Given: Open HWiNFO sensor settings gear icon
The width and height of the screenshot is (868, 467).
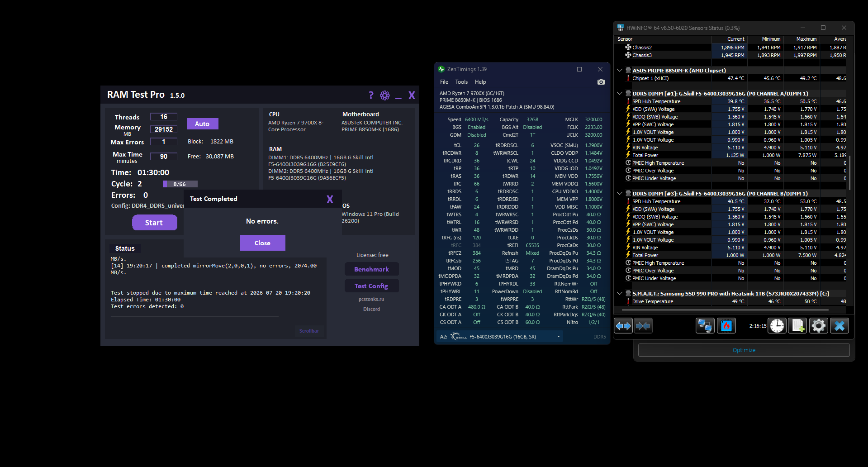Looking at the screenshot, I should 819,326.
